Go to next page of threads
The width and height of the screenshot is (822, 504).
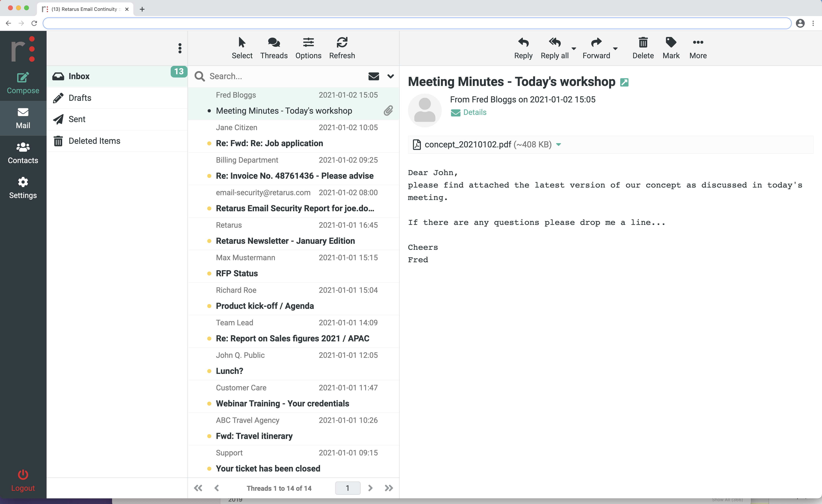coord(370,488)
